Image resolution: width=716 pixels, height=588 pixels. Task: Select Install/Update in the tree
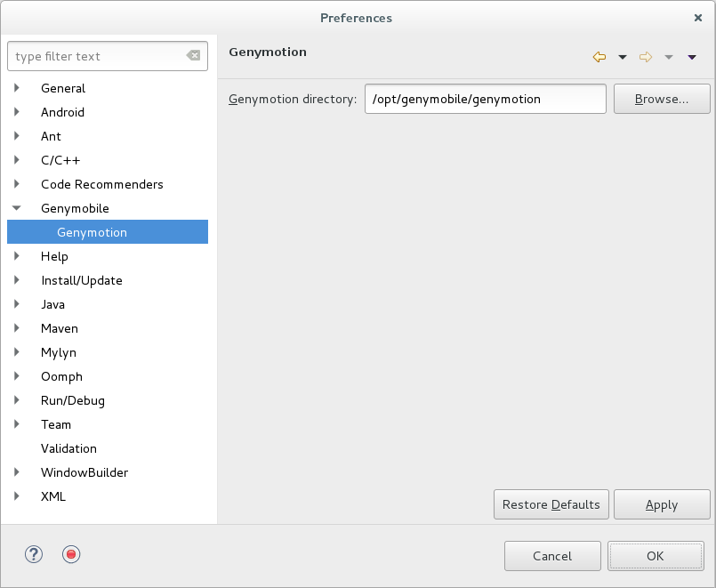82,280
